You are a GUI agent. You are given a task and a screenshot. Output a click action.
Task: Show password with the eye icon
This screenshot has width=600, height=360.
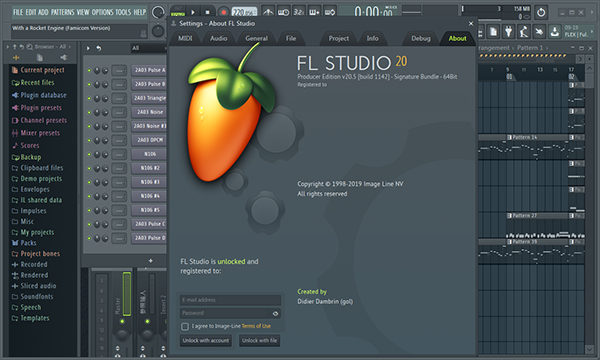(x=275, y=313)
